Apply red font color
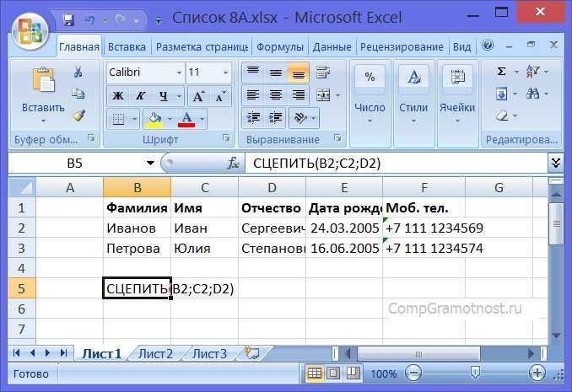 tap(186, 119)
